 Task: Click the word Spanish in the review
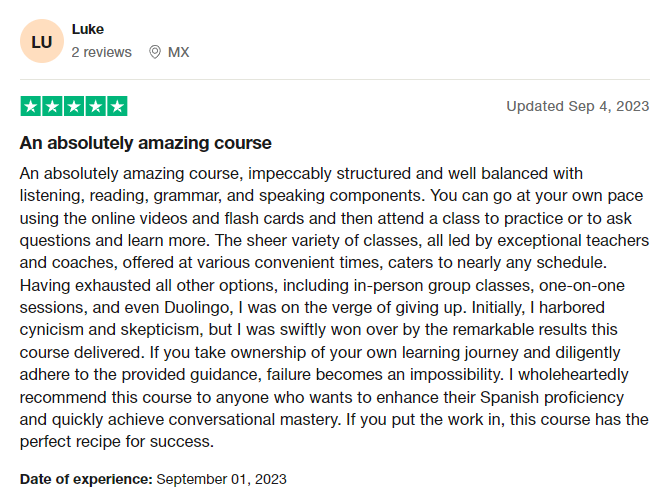tap(509, 397)
